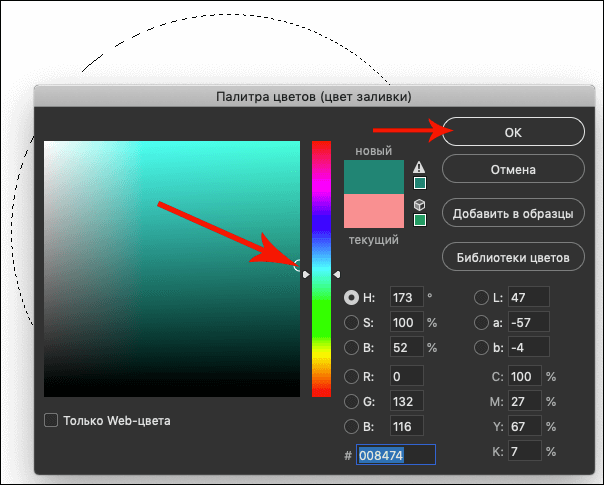Select the R red radio button
Viewport: 604px width, 485px height.
pyautogui.click(x=351, y=376)
